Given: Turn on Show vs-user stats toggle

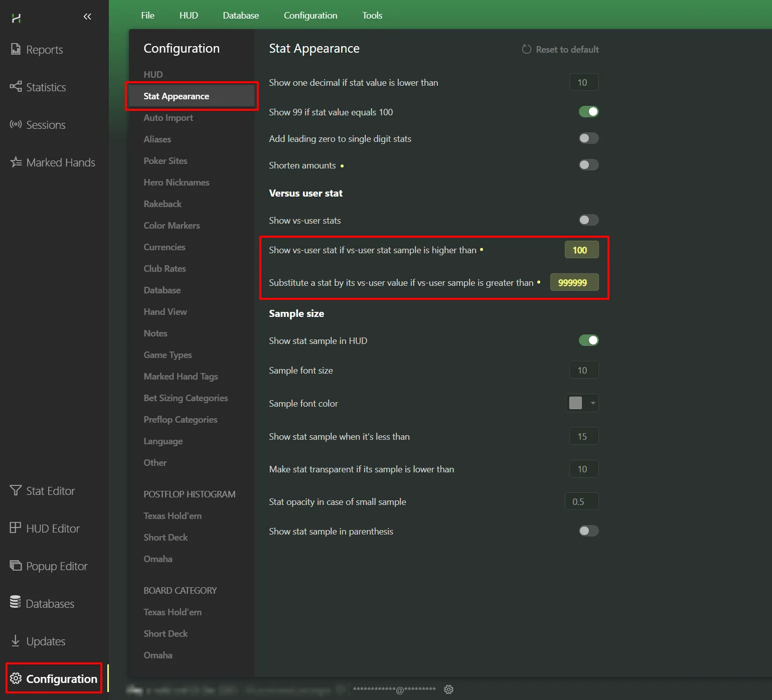Looking at the screenshot, I should point(588,220).
